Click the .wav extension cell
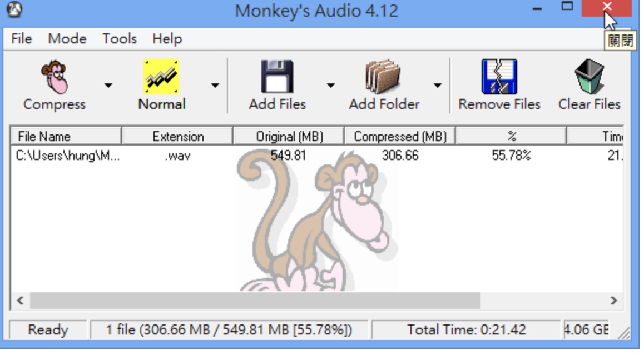This screenshot has width=644, height=360. click(x=177, y=156)
